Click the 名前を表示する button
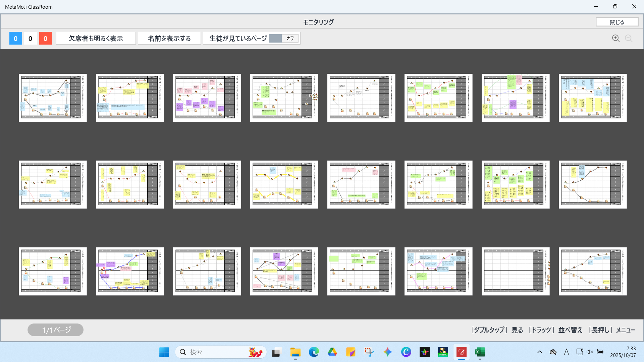 click(169, 38)
